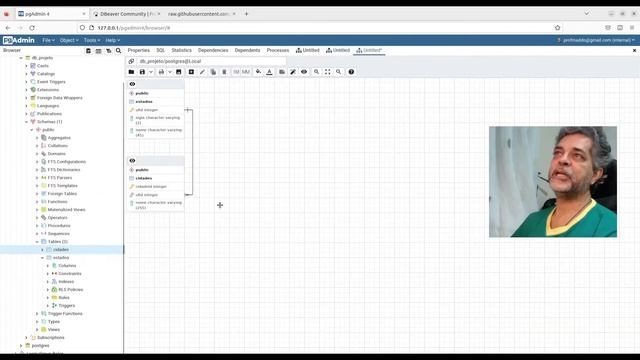Click the Browser panel search objects icon
Screen dimensions: 640x360
pos(118,51)
